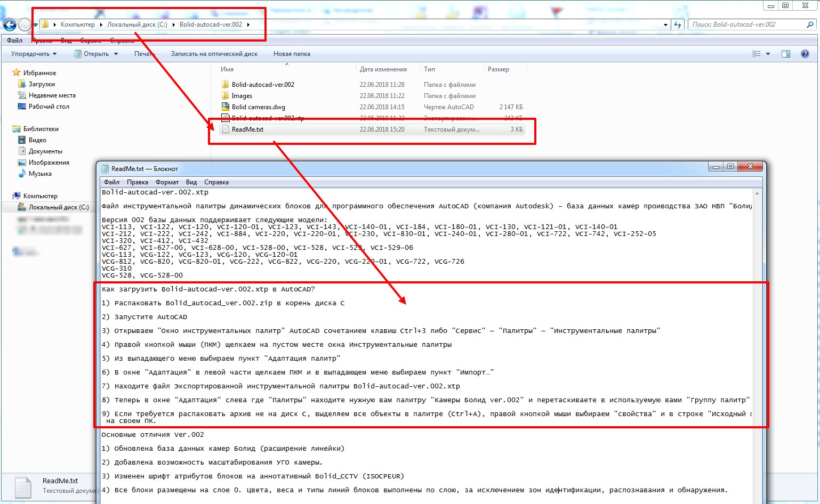Image resolution: width=820 pixels, height=504 pixels.
Task: Click Notepad vertical scrollbar up arrow
Action: coord(757,193)
